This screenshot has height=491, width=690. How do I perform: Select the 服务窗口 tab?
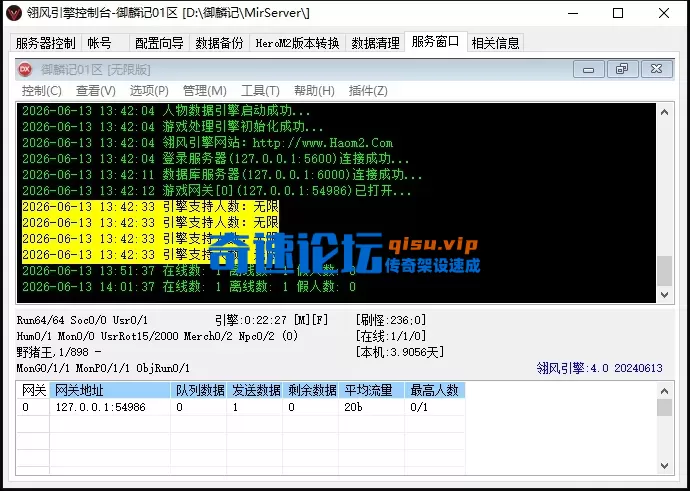pyautogui.click(x=435, y=41)
